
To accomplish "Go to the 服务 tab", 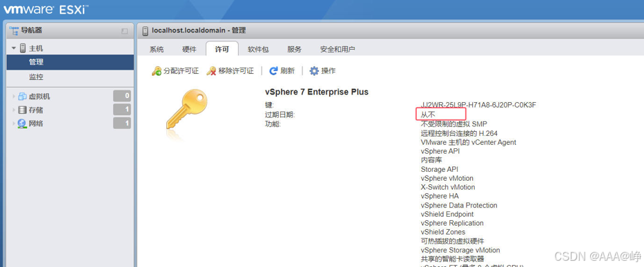I will [294, 49].
